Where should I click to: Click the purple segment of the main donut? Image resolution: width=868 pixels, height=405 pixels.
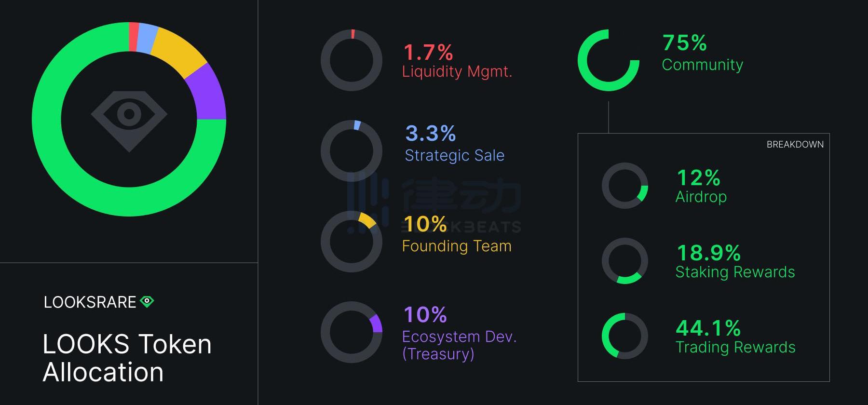[x=208, y=94]
